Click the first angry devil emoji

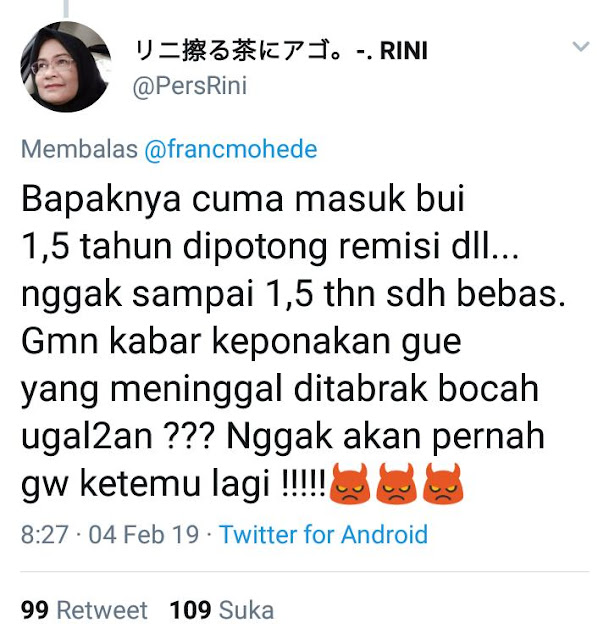pos(351,484)
